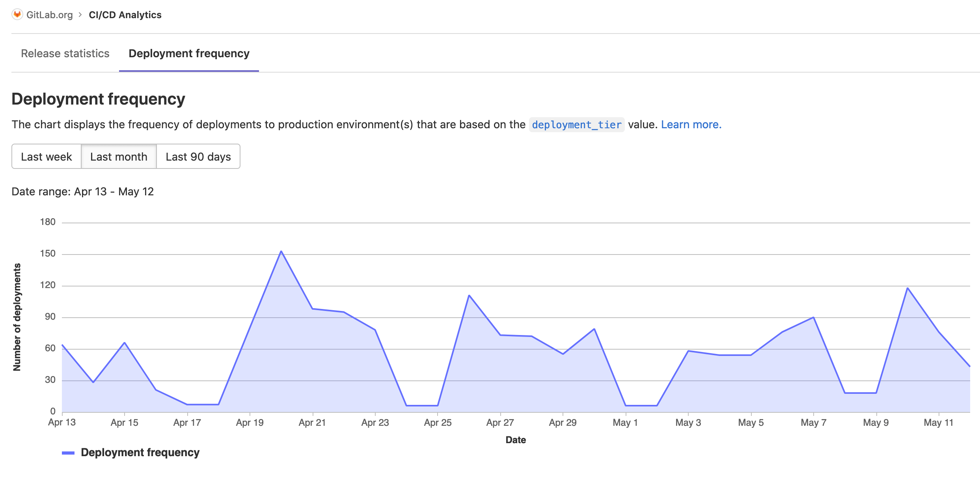Click the 180 gridline label on y-axis
980x483 pixels.
click(48, 222)
